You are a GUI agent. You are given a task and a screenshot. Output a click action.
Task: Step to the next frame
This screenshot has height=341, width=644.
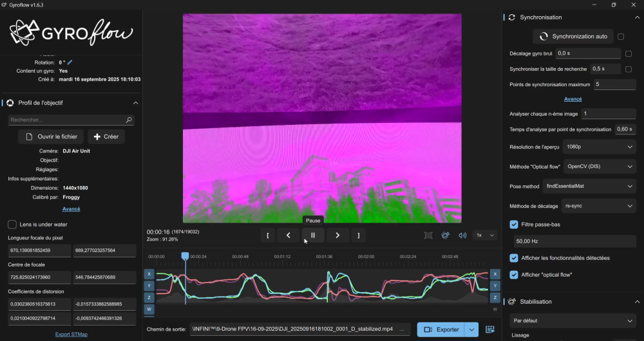[337, 235]
